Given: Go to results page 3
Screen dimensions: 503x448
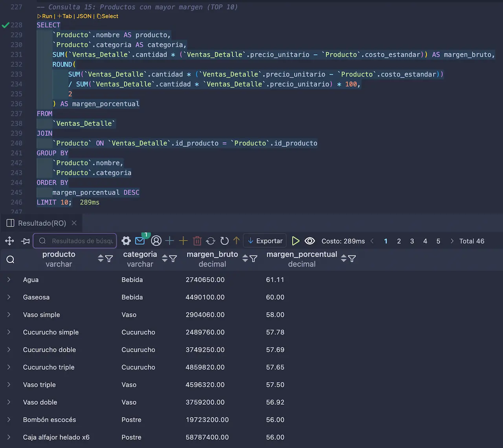Looking at the screenshot, I should coord(412,241).
